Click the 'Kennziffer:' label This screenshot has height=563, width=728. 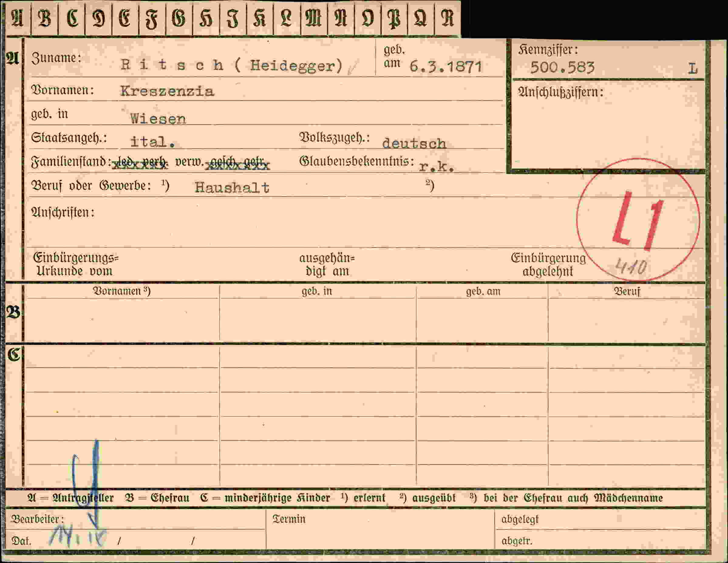(548, 50)
